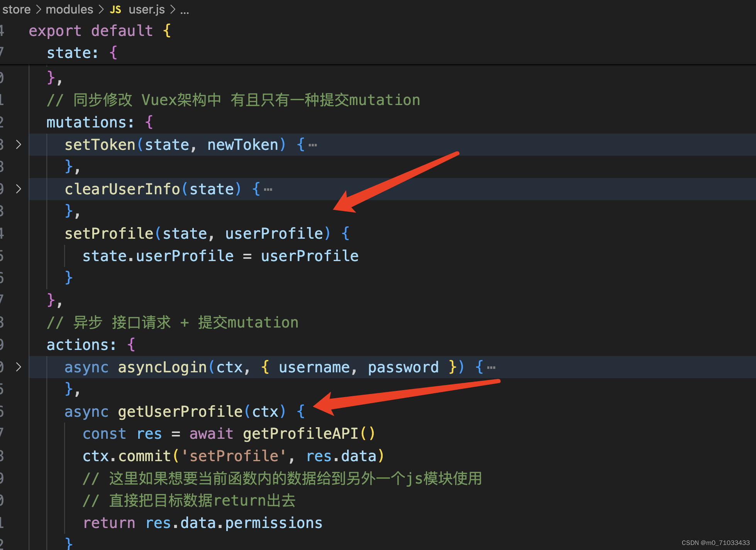Click the folded code ellipsis after setToken

pyautogui.click(x=313, y=144)
